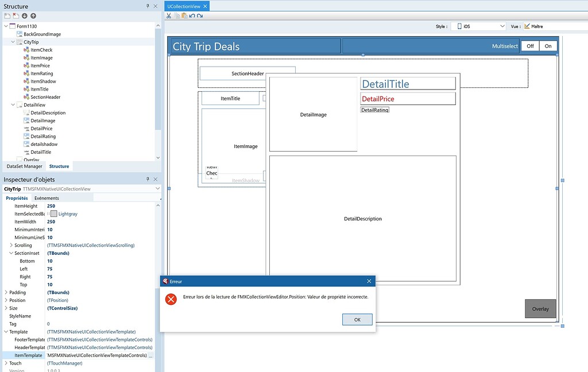Click the Redo arrow icon
Screen dimensions: 588x372
point(200,15)
